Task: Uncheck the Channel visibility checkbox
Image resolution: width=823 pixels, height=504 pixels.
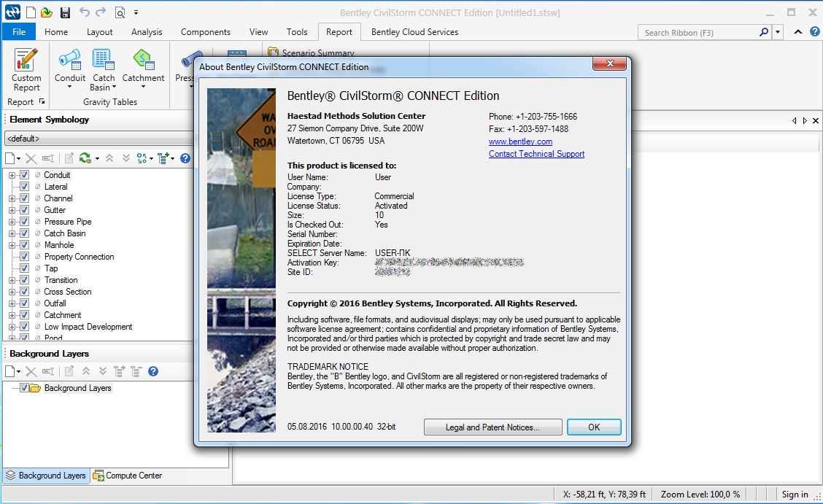Action: [x=24, y=198]
